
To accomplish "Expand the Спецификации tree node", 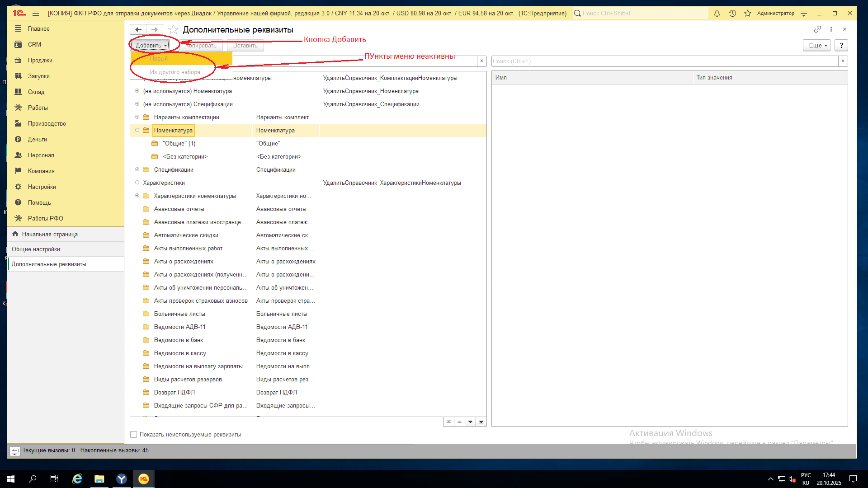I will pos(137,169).
